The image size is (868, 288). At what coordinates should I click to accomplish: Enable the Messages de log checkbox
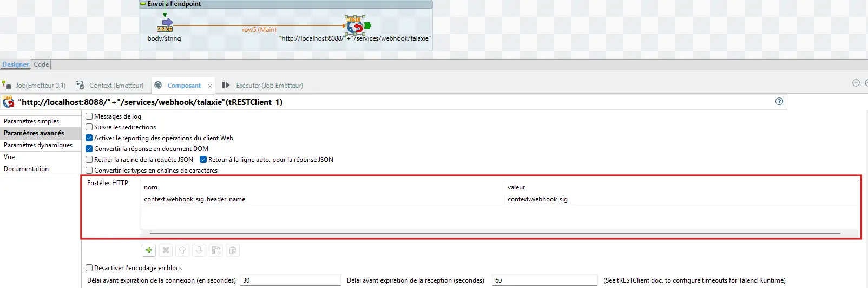[89, 116]
